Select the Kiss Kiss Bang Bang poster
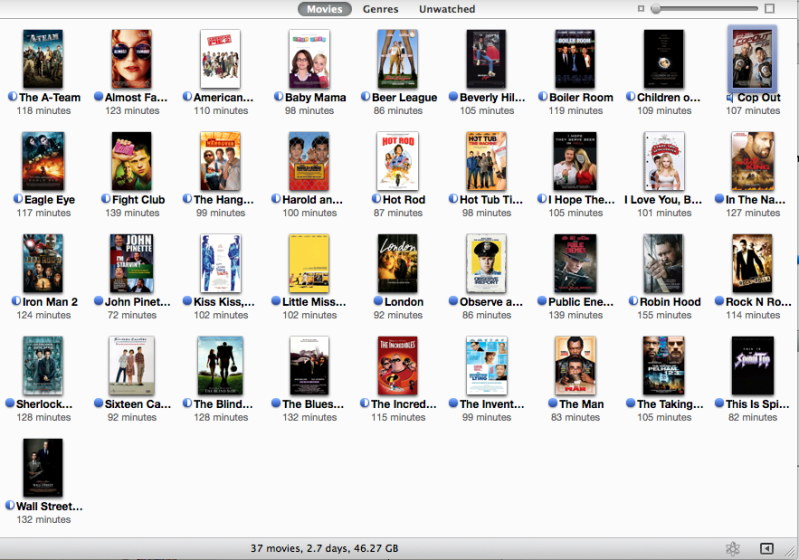The height and width of the screenshot is (560, 799). click(221, 263)
